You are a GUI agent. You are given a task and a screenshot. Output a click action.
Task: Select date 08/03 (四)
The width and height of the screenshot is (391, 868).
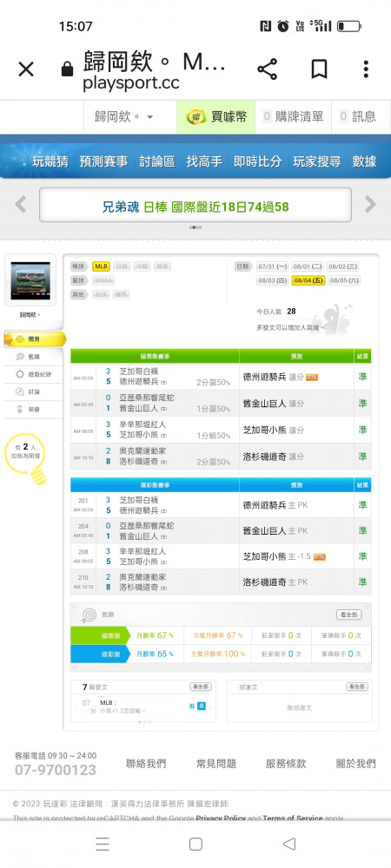click(273, 280)
